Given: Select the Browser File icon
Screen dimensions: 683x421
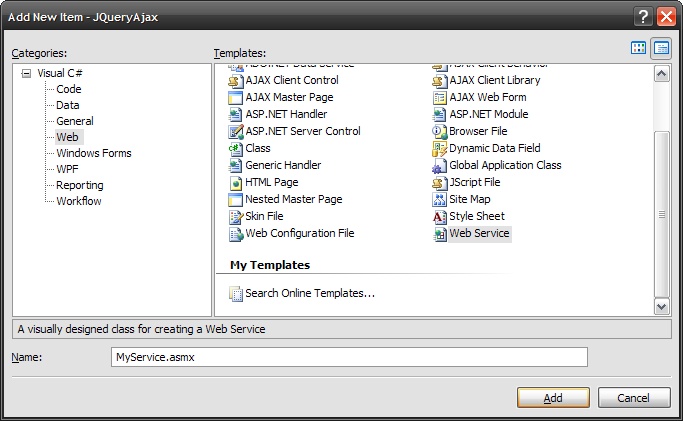Looking at the screenshot, I should point(440,131).
